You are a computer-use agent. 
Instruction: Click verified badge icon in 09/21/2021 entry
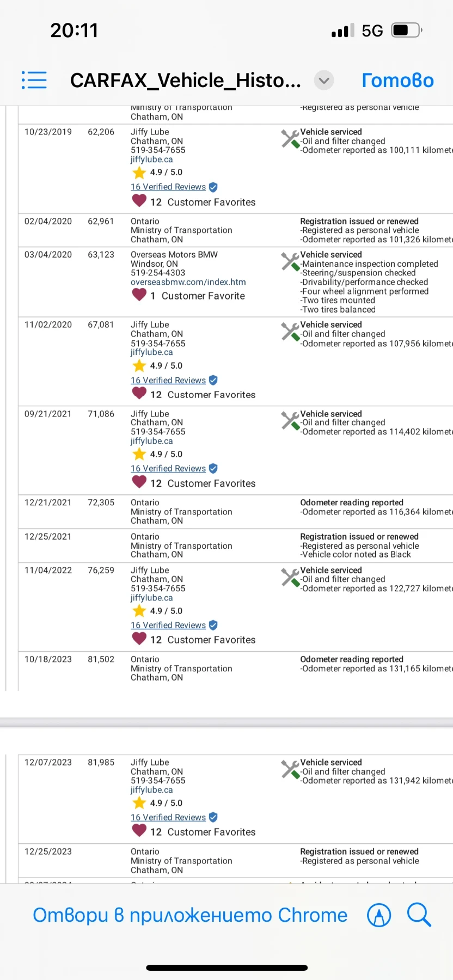(x=213, y=468)
